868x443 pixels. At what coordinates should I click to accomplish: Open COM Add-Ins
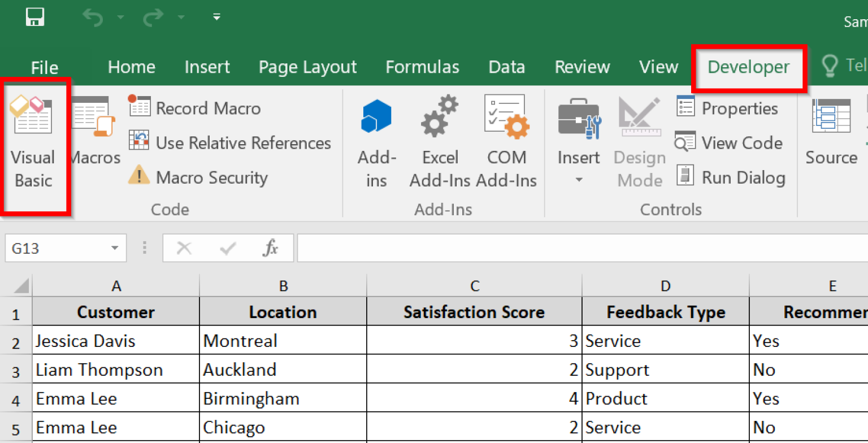[x=506, y=141]
